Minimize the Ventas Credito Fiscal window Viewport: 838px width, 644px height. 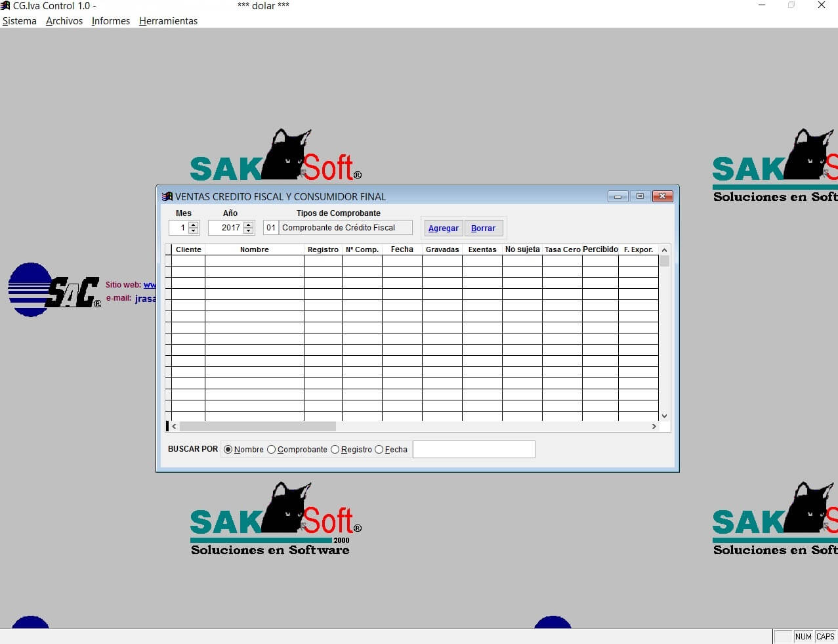618,196
